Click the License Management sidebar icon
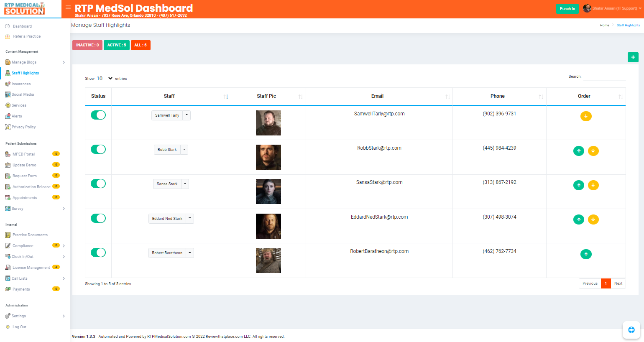This screenshot has width=644, height=342. [x=8, y=268]
